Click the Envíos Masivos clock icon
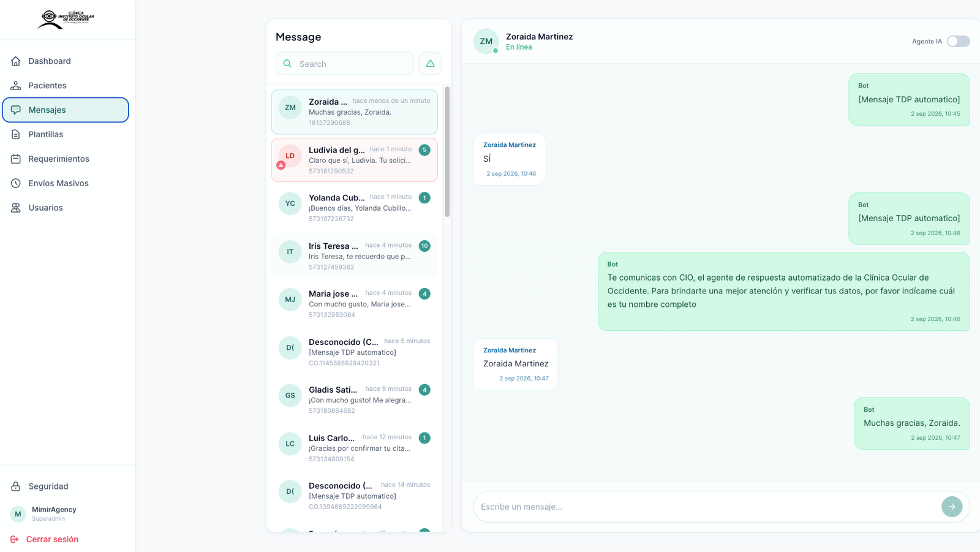The image size is (980, 552). pos(16,184)
